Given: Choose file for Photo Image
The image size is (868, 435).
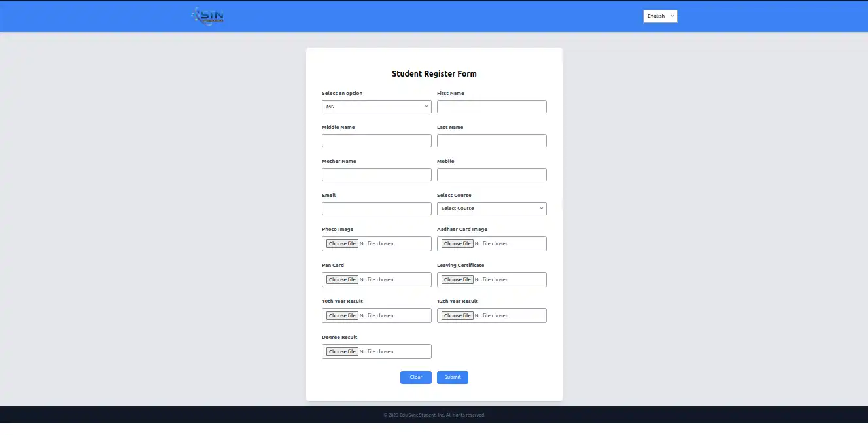Looking at the screenshot, I should tap(342, 243).
